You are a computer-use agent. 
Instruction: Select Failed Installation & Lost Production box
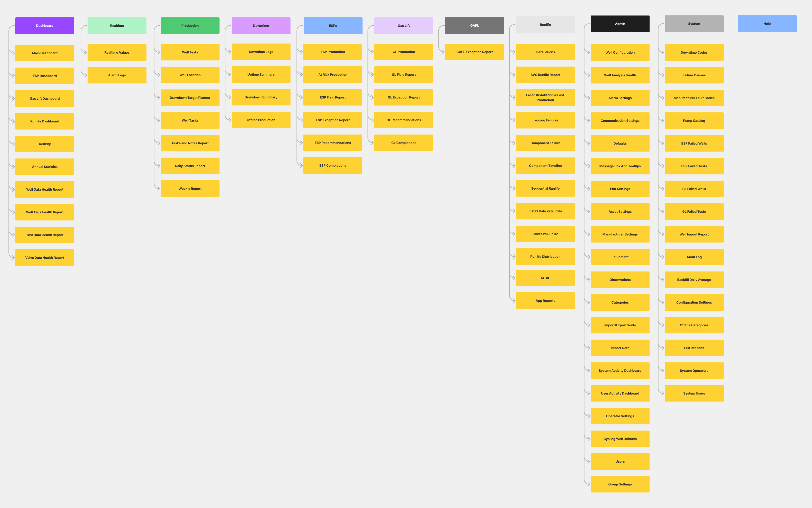pos(545,97)
